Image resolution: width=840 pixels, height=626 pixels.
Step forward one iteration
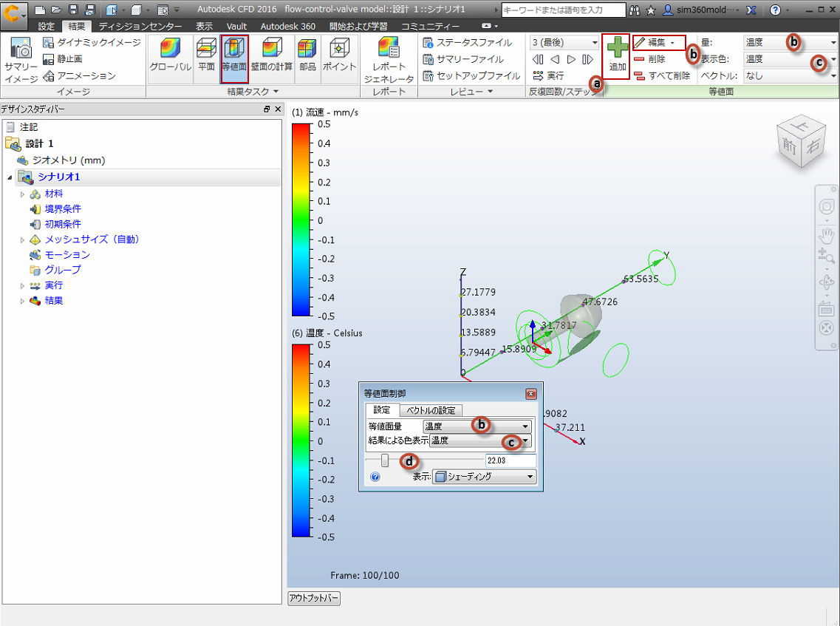[x=571, y=59]
